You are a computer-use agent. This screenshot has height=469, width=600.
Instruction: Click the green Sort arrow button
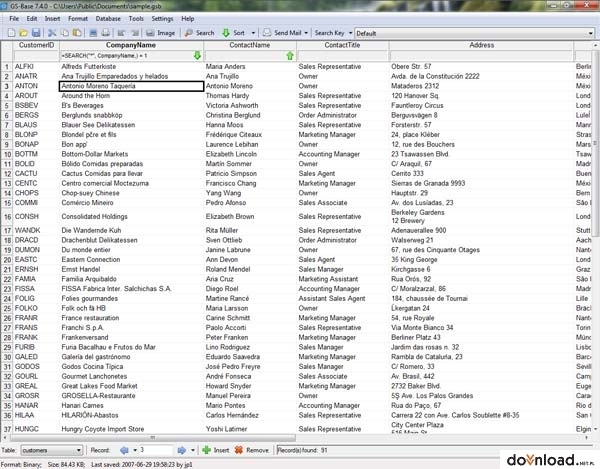click(x=233, y=33)
